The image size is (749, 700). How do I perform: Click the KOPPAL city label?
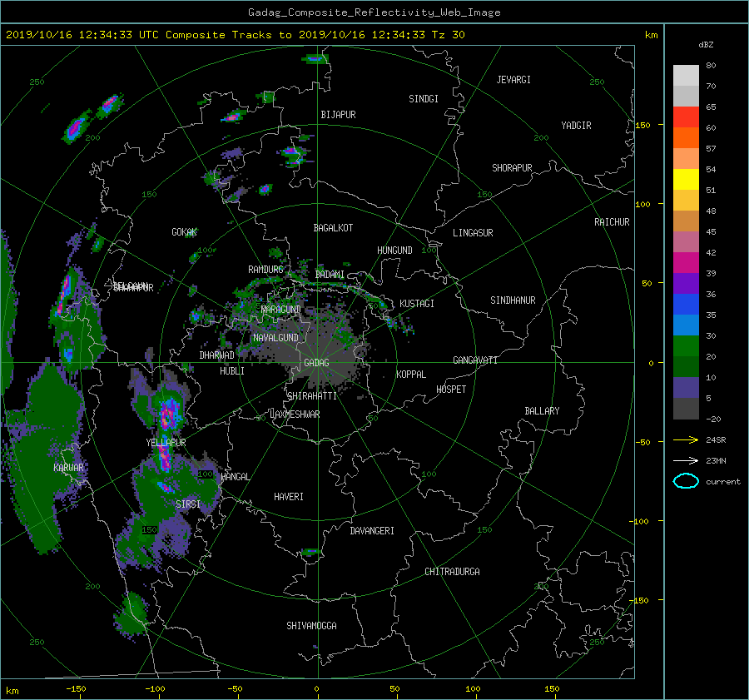411,375
